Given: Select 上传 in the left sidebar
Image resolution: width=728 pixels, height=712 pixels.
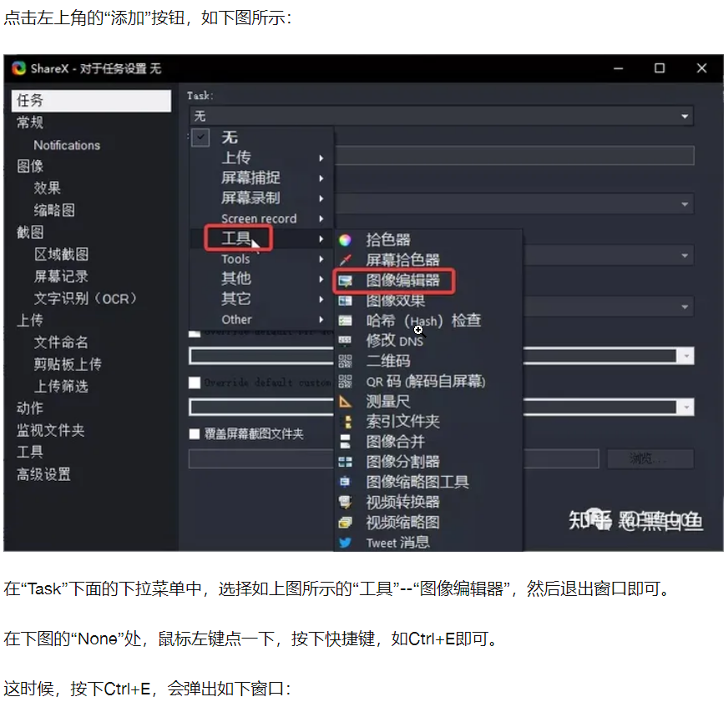Looking at the screenshot, I should point(30,321).
